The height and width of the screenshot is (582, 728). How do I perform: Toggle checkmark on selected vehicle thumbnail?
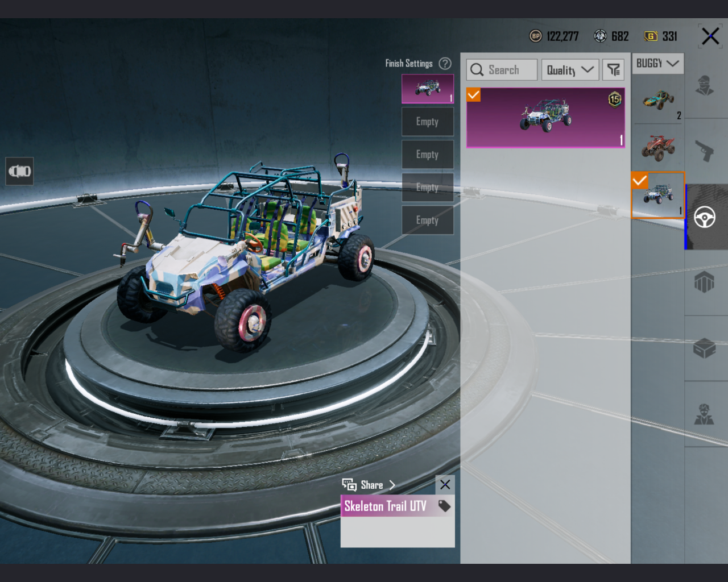point(640,181)
